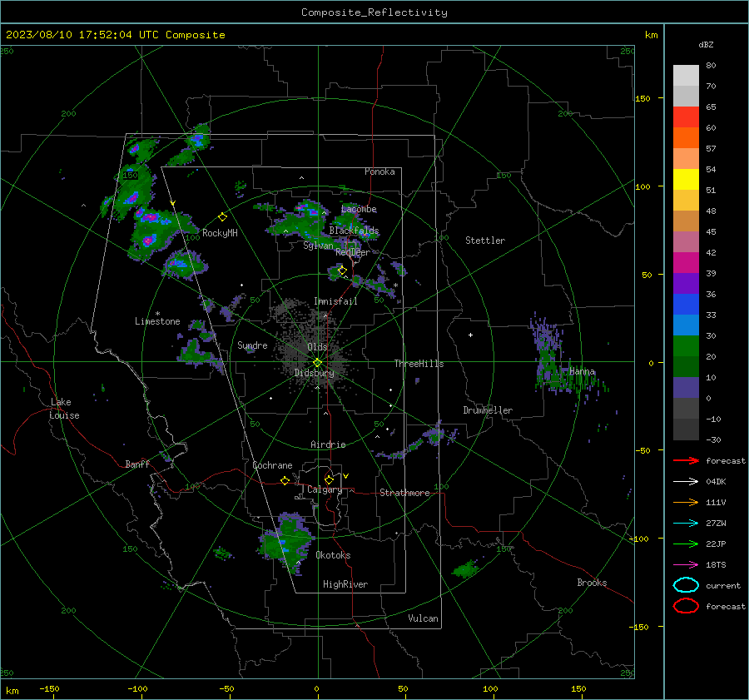Click the Composite_Reflectivity title
The height and width of the screenshot is (700, 749).
tap(374, 12)
